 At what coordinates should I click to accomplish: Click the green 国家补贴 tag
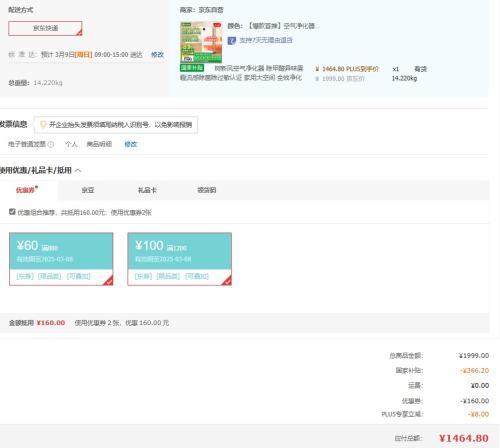[192, 68]
